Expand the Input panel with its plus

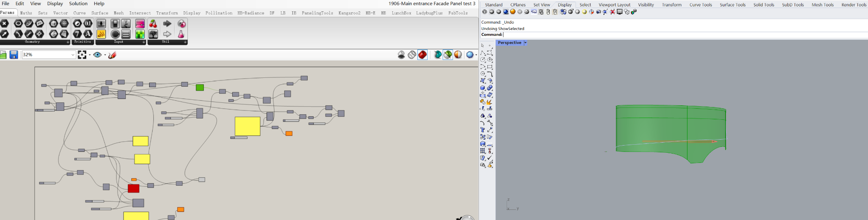(144, 42)
